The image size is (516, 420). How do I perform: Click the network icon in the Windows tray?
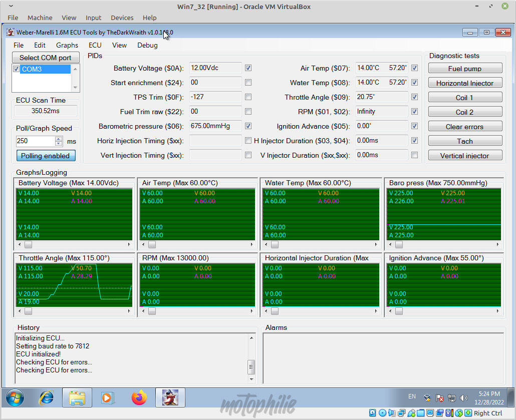tap(452, 397)
